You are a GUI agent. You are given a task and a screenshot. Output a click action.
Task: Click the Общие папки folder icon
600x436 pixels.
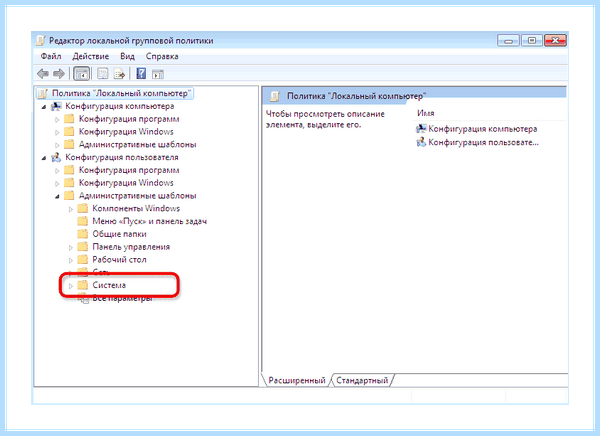point(83,234)
